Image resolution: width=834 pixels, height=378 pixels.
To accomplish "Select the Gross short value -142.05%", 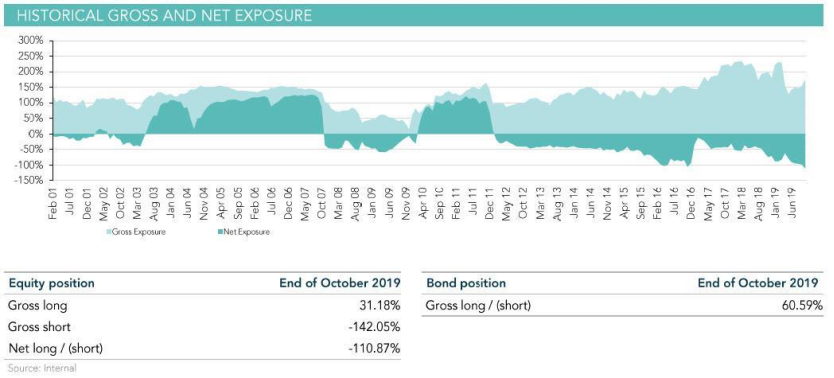I will coord(374,327).
